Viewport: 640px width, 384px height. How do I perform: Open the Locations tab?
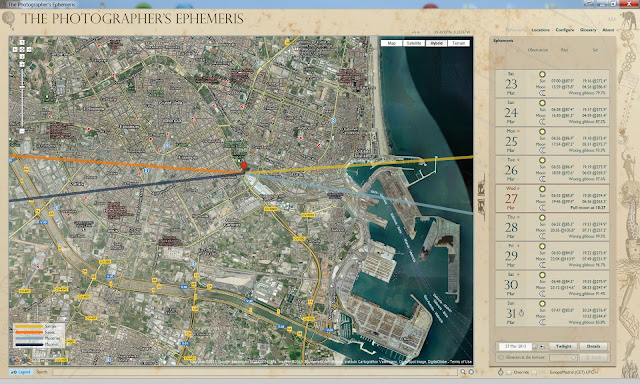tap(540, 30)
